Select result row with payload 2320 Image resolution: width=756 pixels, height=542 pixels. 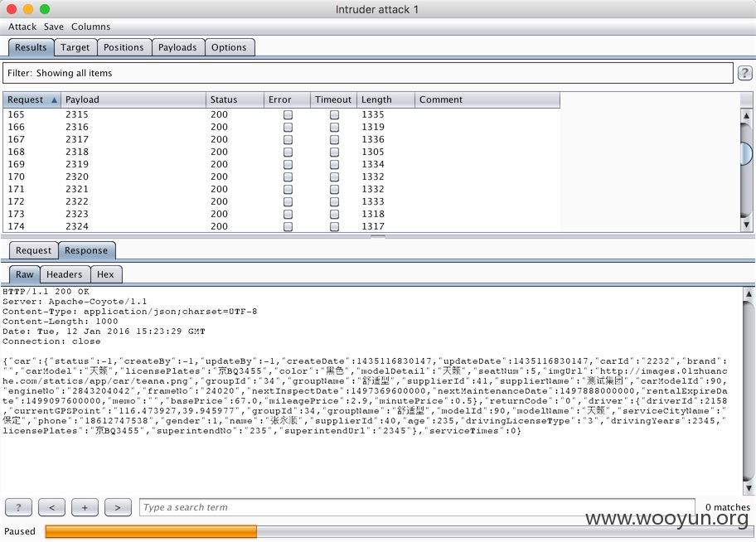point(282,177)
